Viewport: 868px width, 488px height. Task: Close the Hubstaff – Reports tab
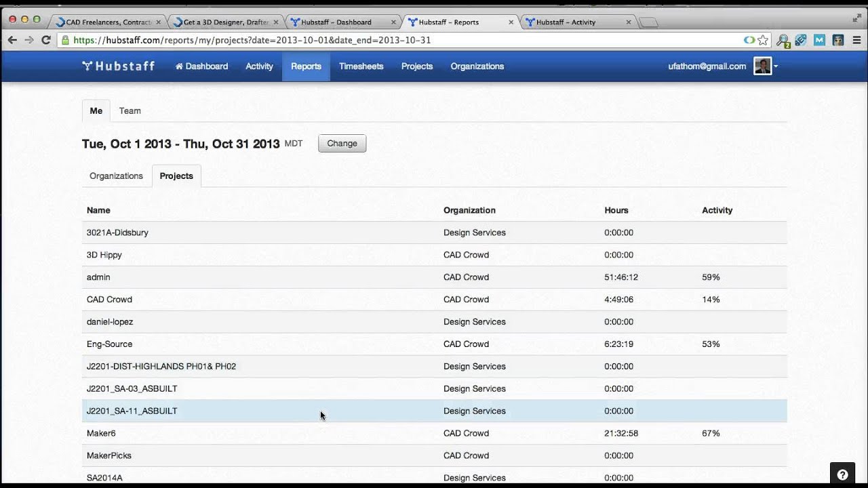click(511, 22)
